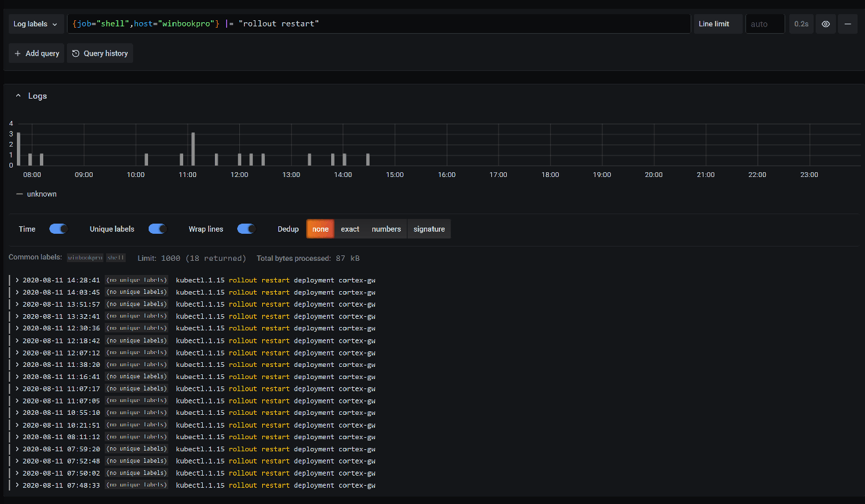Open the Log labels dropdown
The image size is (865, 504).
pos(36,24)
